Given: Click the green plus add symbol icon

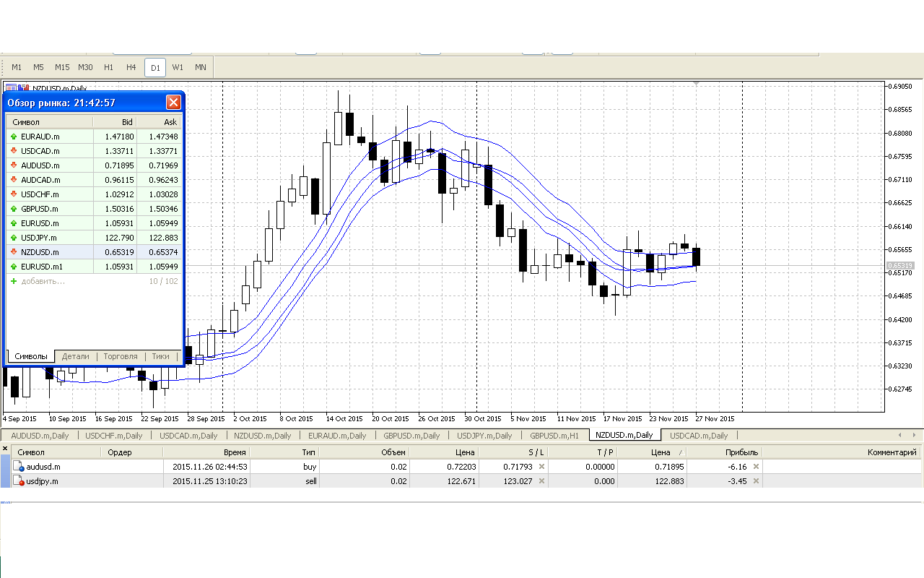Looking at the screenshot, I should [14, 281].
